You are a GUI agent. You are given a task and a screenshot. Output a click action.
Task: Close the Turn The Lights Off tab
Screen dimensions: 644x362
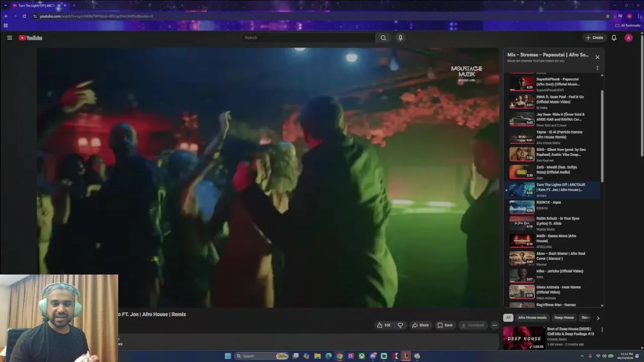tap(65, 6)
